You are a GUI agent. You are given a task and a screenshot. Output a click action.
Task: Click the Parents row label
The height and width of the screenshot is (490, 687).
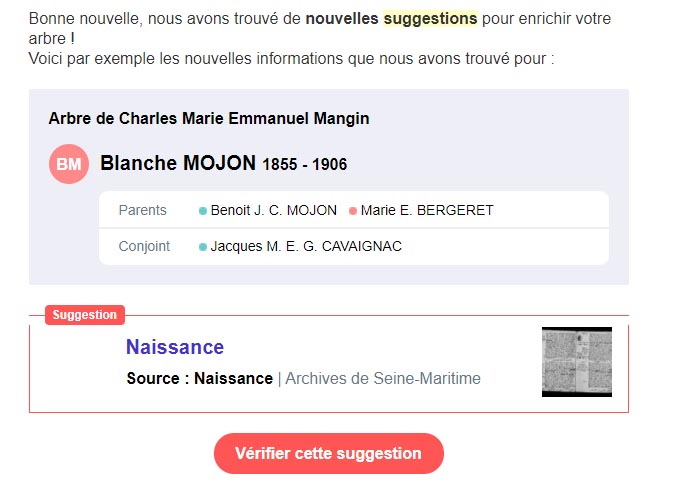pos(142,210)
